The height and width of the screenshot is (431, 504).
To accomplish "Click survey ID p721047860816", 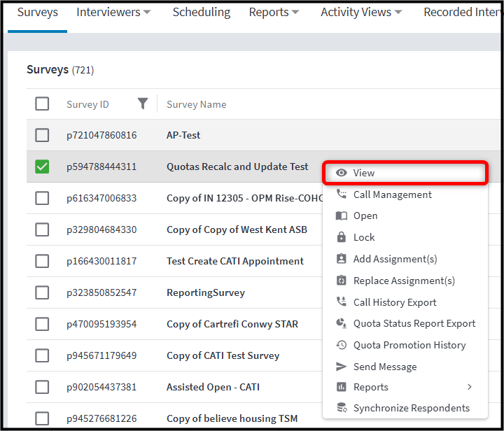I will pyautogui.click(x=101, y=135).
